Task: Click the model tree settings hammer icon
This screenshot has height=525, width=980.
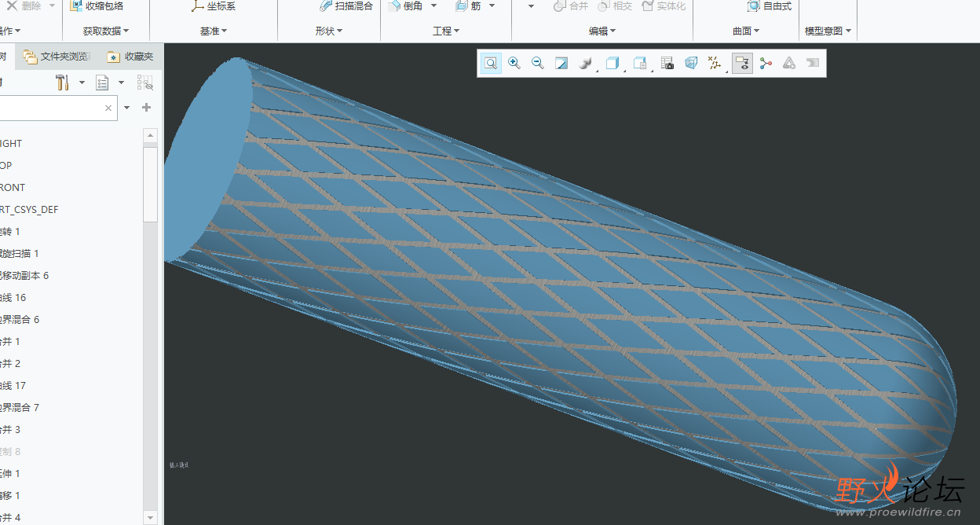Action: (x=63, y=83)
